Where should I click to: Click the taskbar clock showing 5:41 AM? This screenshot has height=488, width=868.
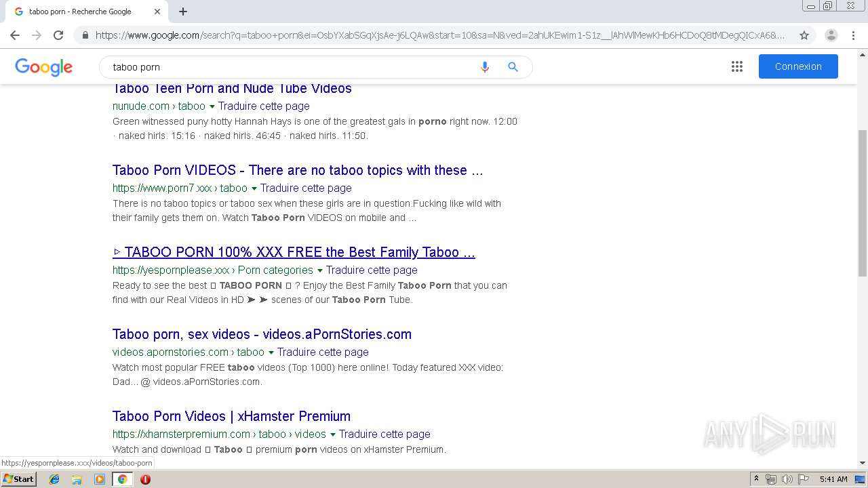tap(833, 479)
